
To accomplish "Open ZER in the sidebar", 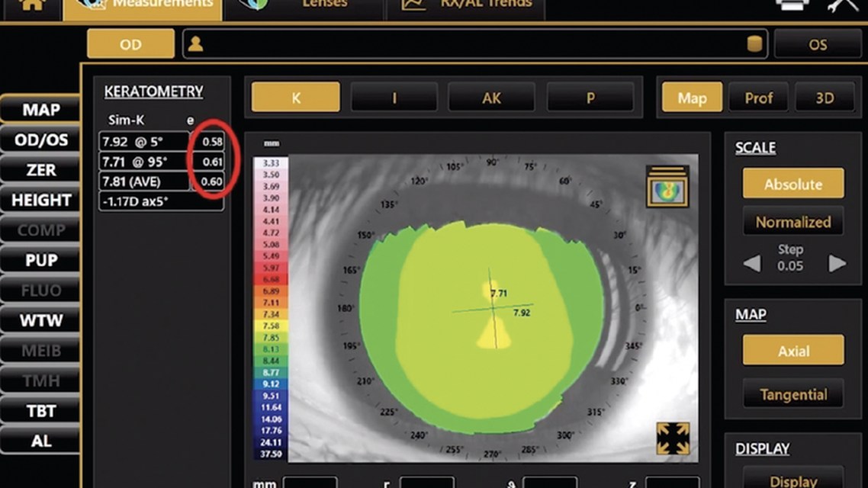I will tap(41, 169).
